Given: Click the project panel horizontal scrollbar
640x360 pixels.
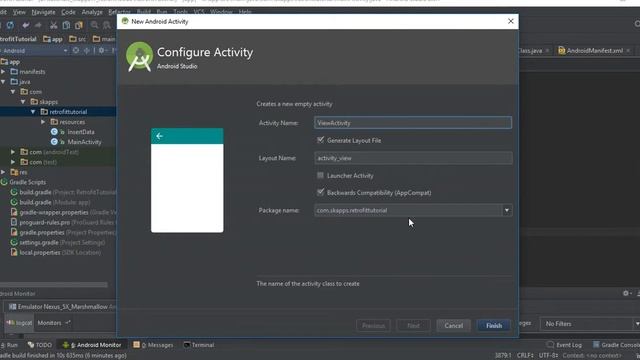Looking at the screenshot, I should click(x=54, y=284).
